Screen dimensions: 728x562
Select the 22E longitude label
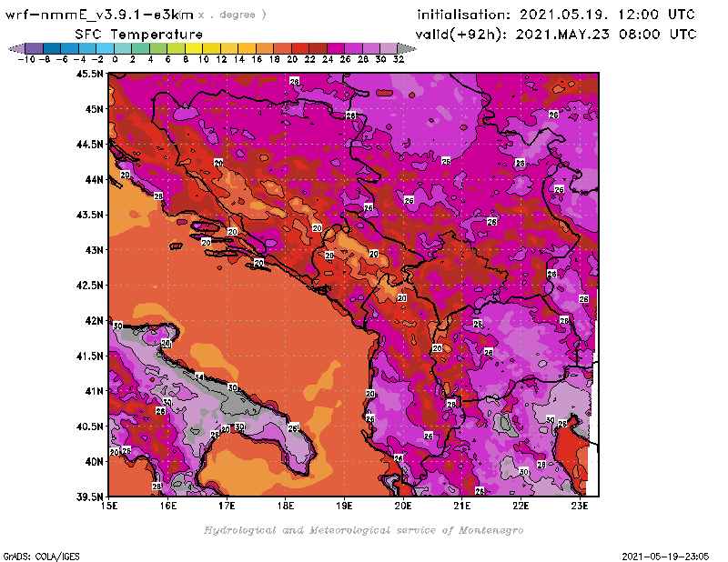point(521,506)
